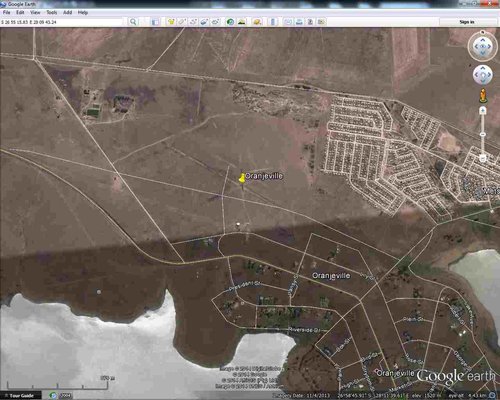Viewport: 500px width, 400px height.
Task: Open the Tour Guide panel button
Action: tap(21, 396)
